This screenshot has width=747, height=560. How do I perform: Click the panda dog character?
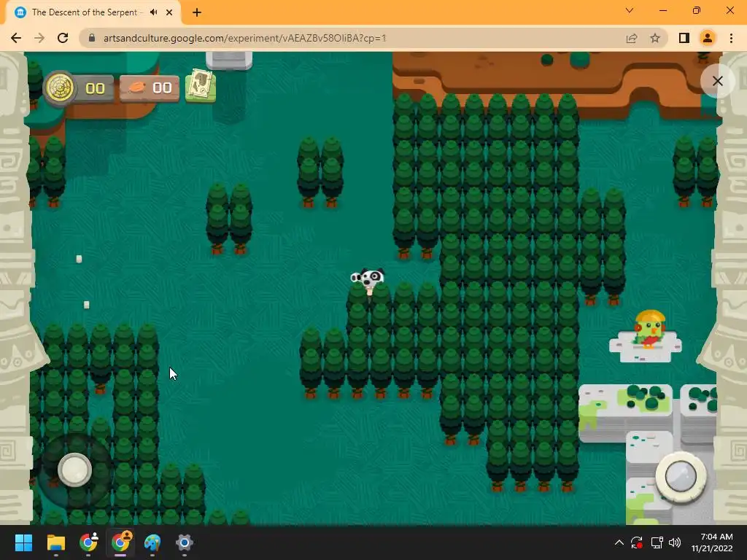click(x=368, y=279)
